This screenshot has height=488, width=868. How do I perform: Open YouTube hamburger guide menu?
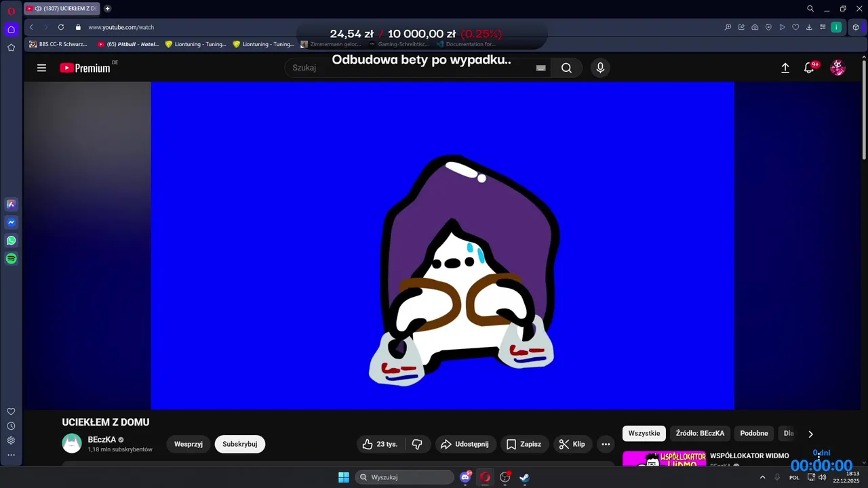point(41,68)
